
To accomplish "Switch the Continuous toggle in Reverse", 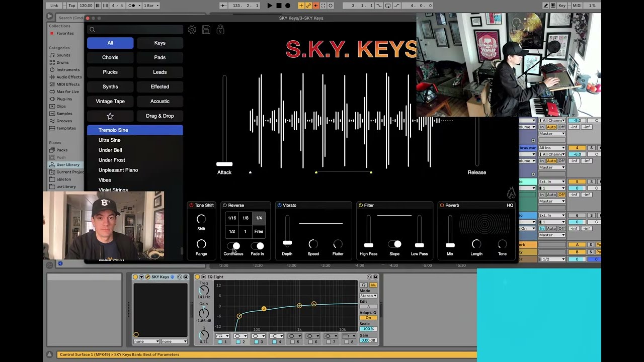I will (233, 246).
